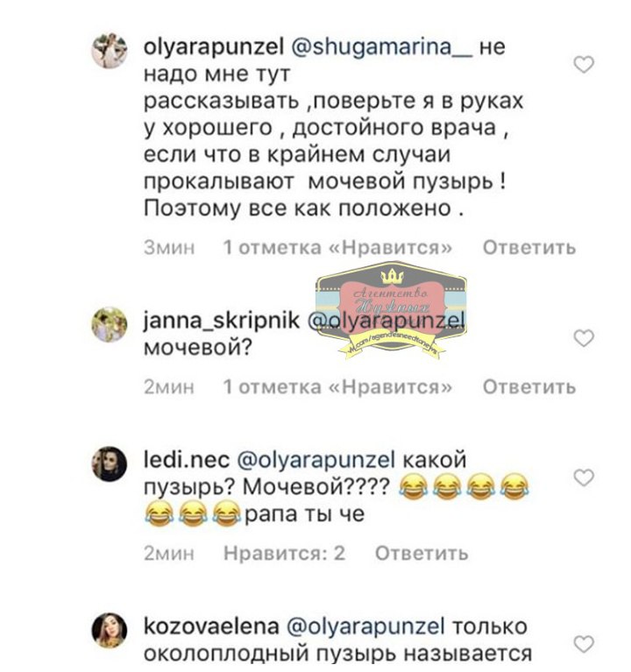The width and height of the screenshot is (631, 672).
Task: Reply to ledi.nec's comment via Ответить
Action: coord(422,553)
